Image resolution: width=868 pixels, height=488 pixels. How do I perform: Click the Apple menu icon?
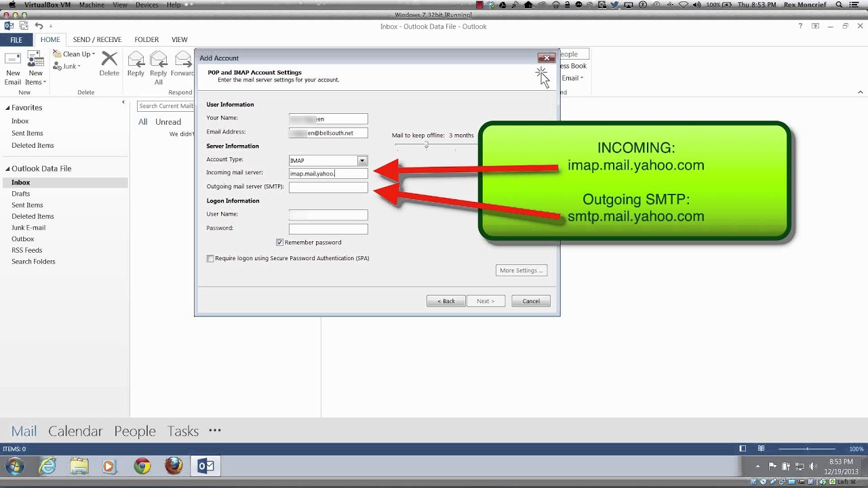coord(12,5)
